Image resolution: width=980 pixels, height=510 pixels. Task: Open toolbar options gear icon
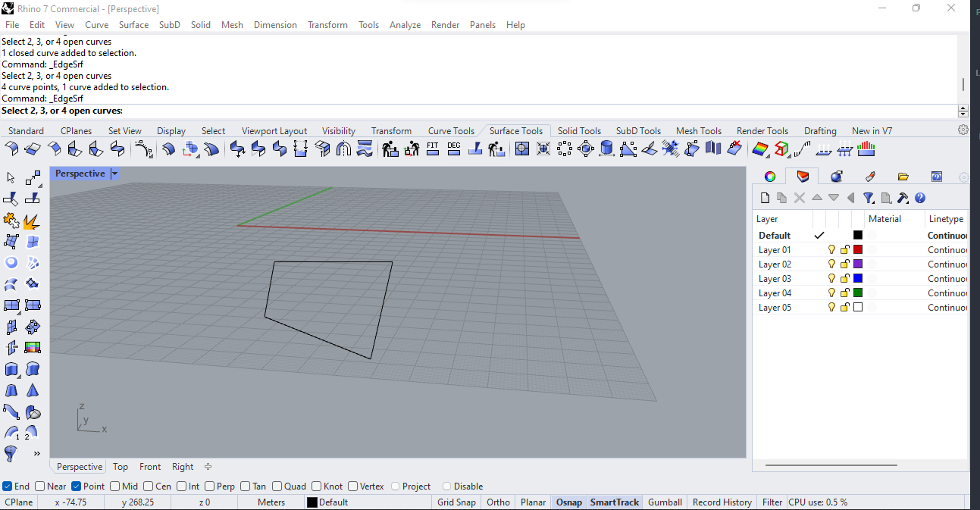coord(963,130)
